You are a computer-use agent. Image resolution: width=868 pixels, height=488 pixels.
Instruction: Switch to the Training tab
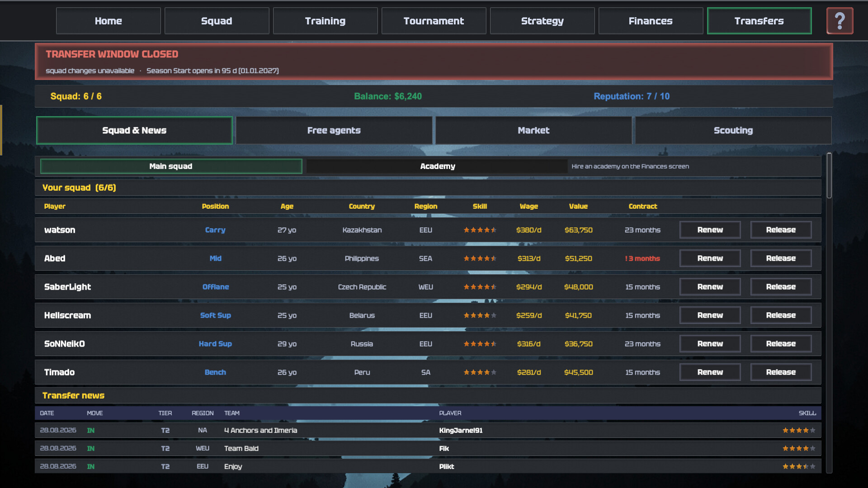click(x=325, y=21)
